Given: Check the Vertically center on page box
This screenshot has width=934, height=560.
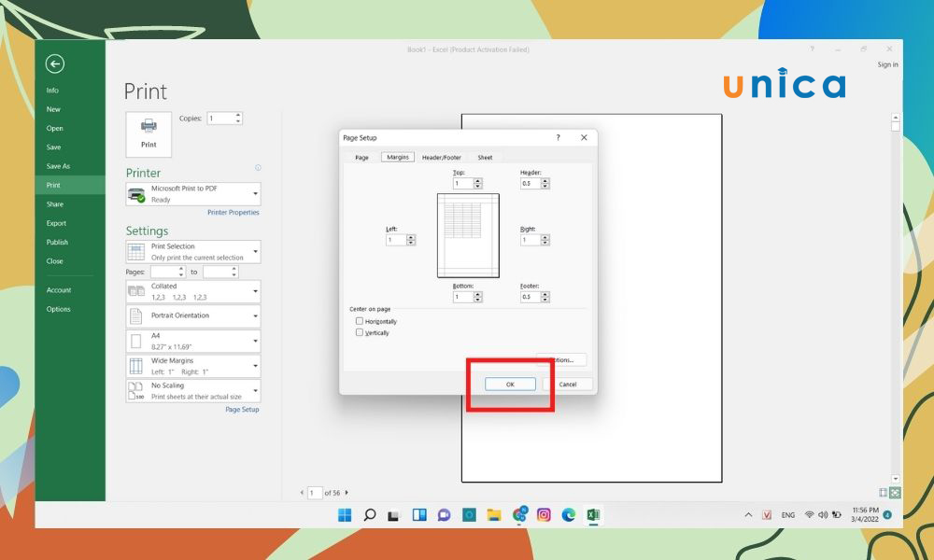Looking at the screenshot, I should [360, 332].
